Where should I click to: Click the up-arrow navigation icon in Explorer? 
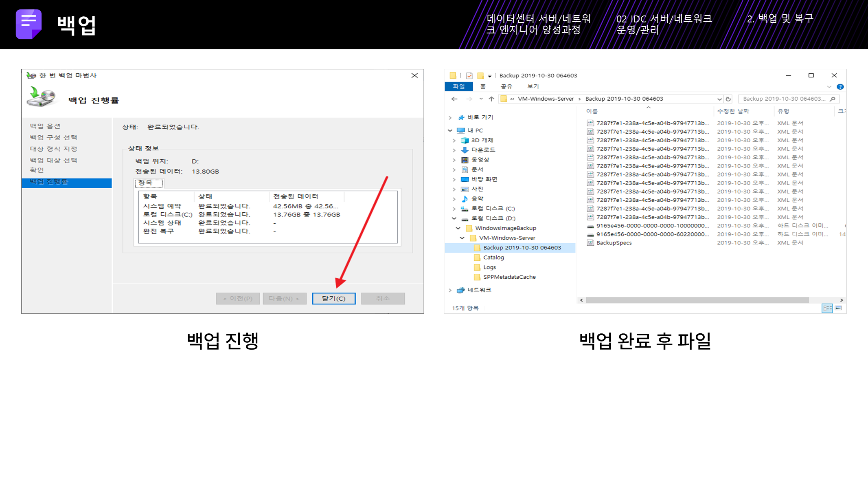[x=491, y=99]
